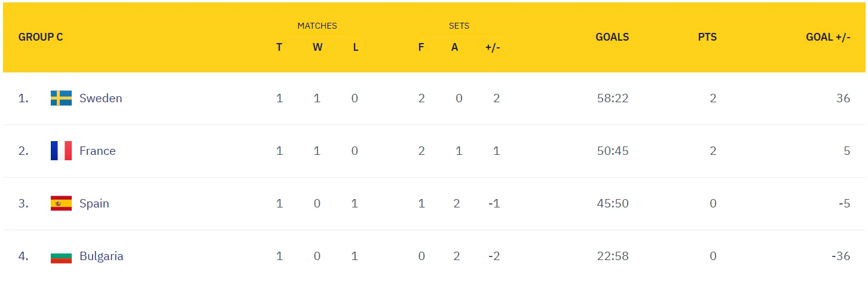The width and height of the screenshot is (868, 281).
Task: Click the Bulgaria flag icon
Action: click(x=61, y=256)
